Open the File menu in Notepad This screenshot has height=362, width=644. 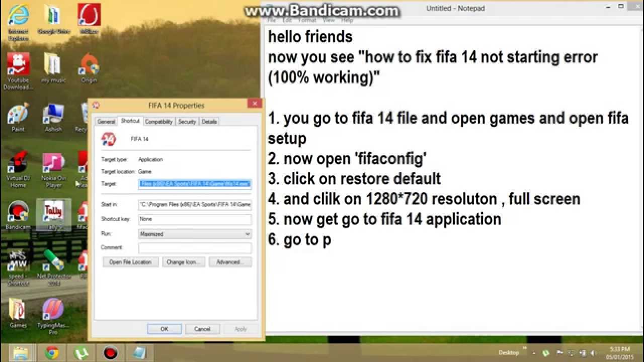pyautogui.click(x=272, y=21)
